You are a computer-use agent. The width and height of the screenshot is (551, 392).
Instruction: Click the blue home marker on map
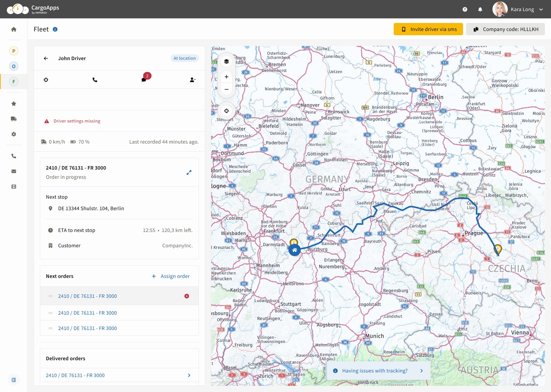click(x=295, y=250)
